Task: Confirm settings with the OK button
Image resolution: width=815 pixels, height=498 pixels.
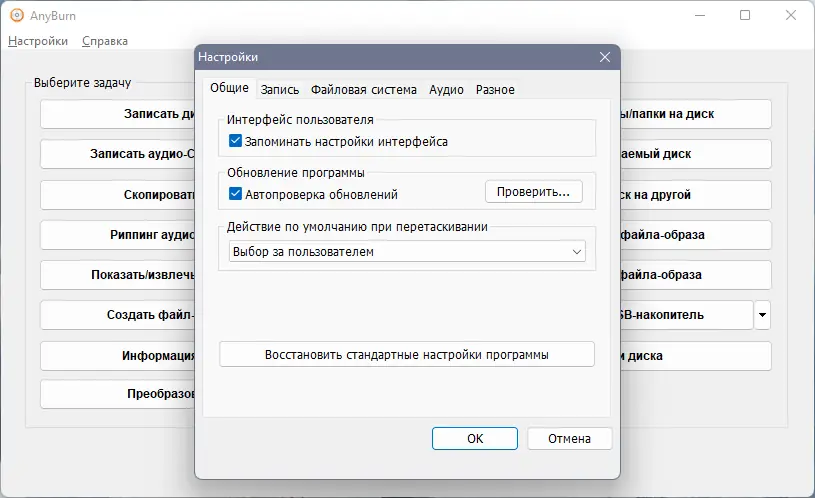Action: point(475,438)
